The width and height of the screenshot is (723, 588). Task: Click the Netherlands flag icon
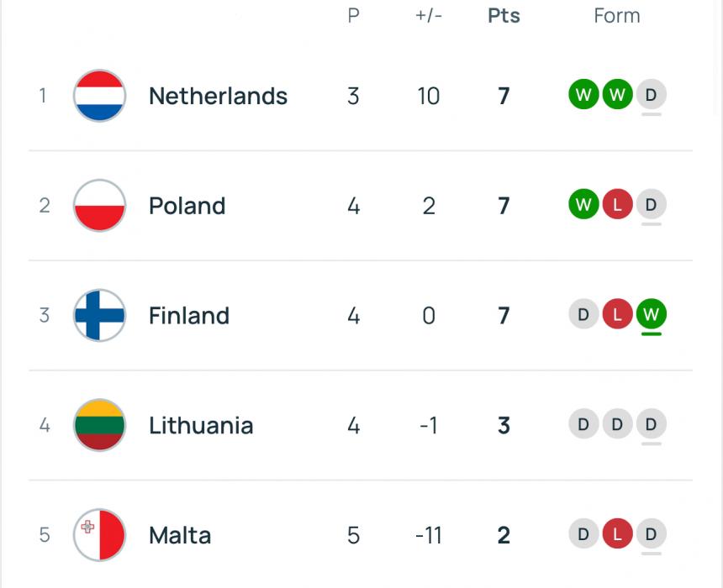pyautogui.click(x=99, y=96)
